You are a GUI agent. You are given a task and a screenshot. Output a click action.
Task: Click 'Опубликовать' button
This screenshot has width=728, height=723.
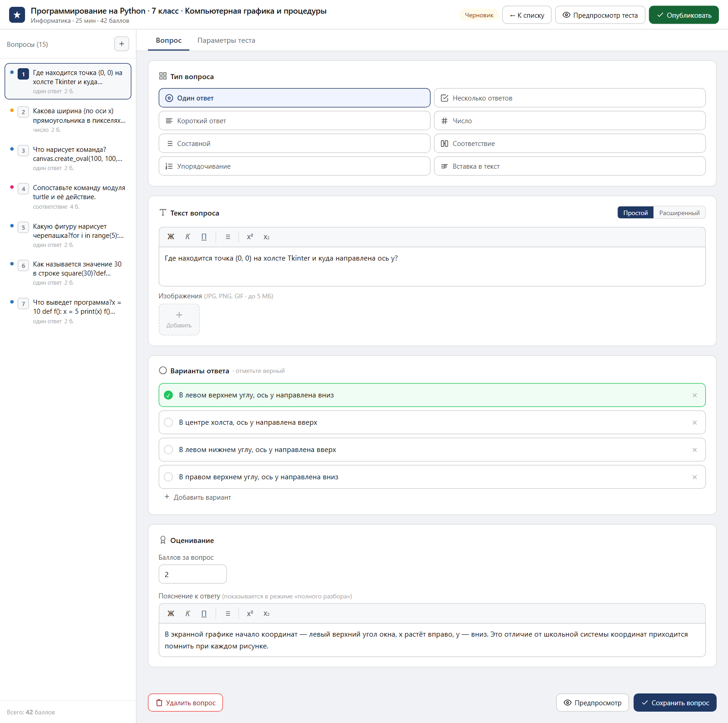click(x=684, y=15)
